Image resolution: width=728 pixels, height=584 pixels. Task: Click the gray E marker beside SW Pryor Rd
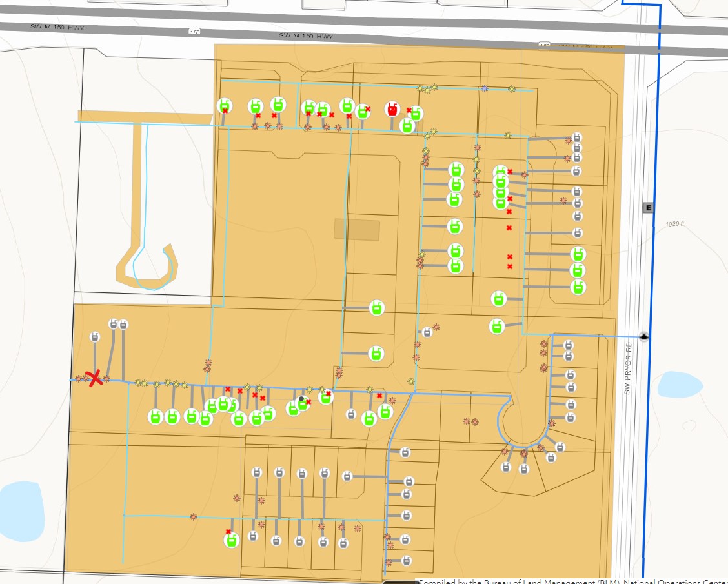pos(649,207)
